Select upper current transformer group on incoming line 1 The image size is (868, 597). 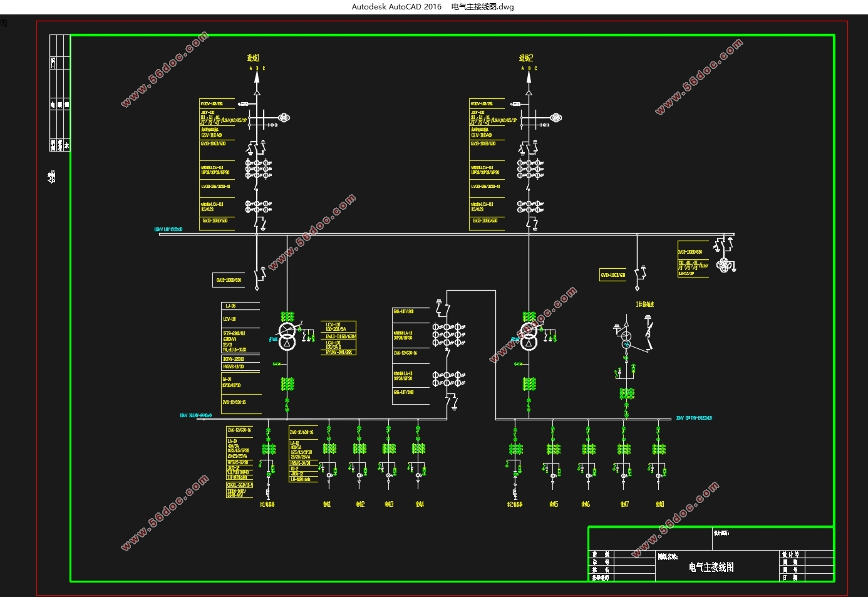[257, 169]
